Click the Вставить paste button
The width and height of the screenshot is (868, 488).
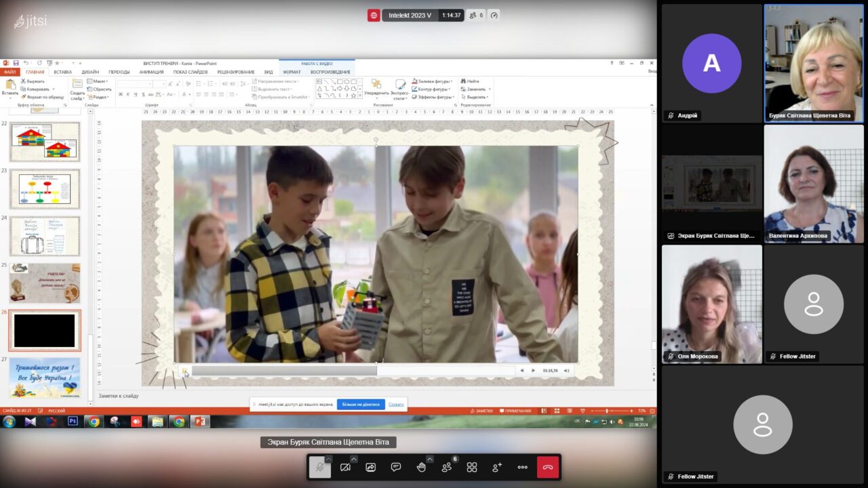[x=10, y=88]
